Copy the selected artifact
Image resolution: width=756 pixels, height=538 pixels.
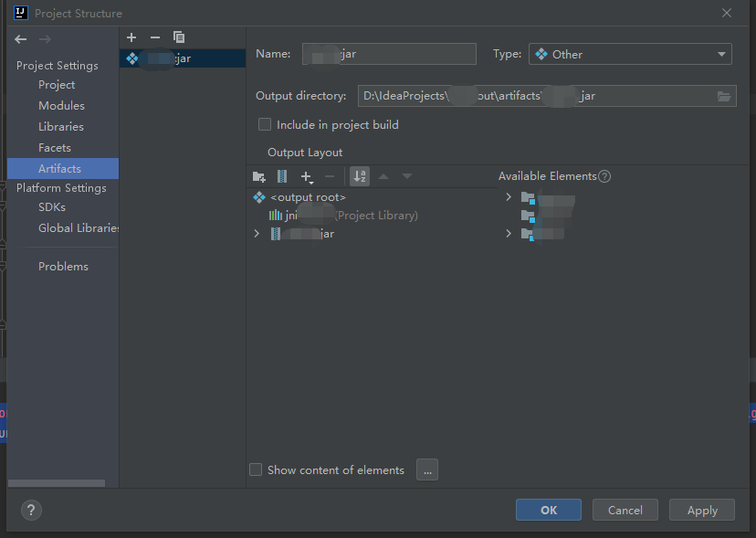(178, 37)
